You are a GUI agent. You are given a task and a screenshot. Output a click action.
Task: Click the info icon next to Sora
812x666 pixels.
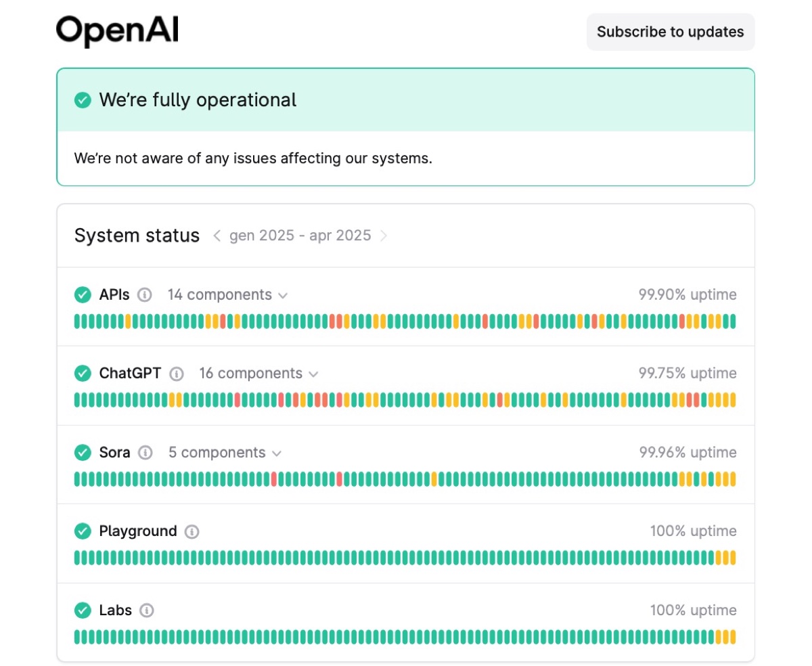pyautogui.click(x=145, y=453)
